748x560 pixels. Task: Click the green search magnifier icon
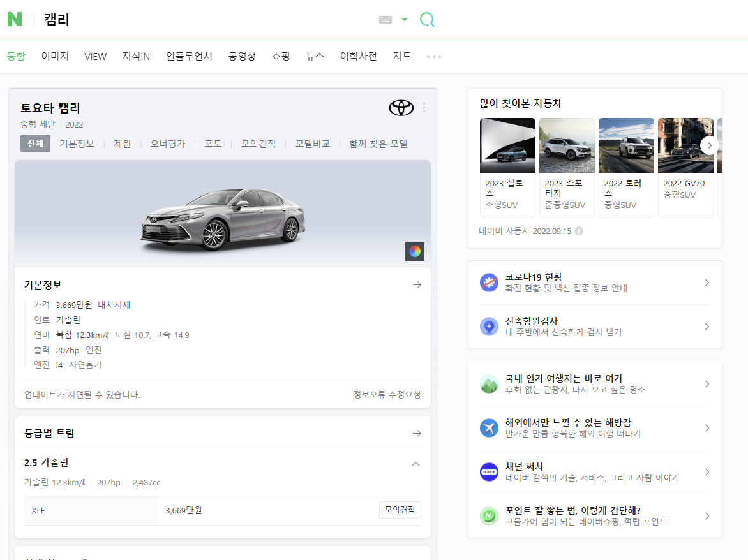point(427,20)
